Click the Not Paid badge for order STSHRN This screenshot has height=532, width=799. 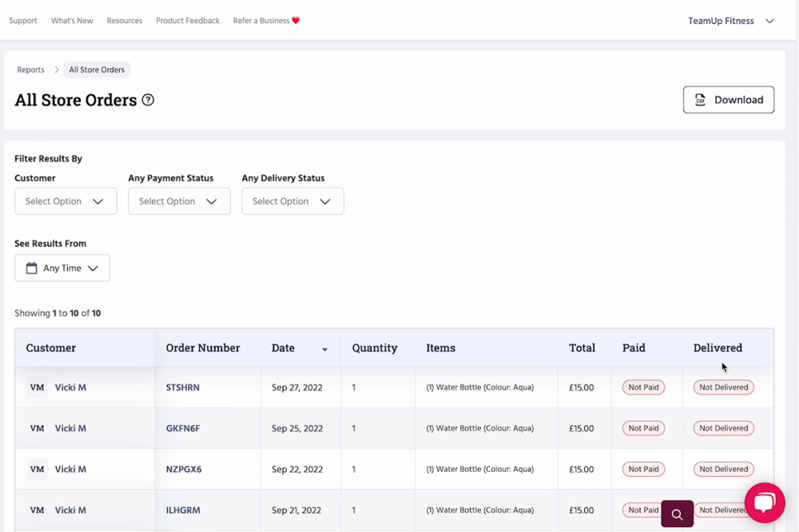643,387
